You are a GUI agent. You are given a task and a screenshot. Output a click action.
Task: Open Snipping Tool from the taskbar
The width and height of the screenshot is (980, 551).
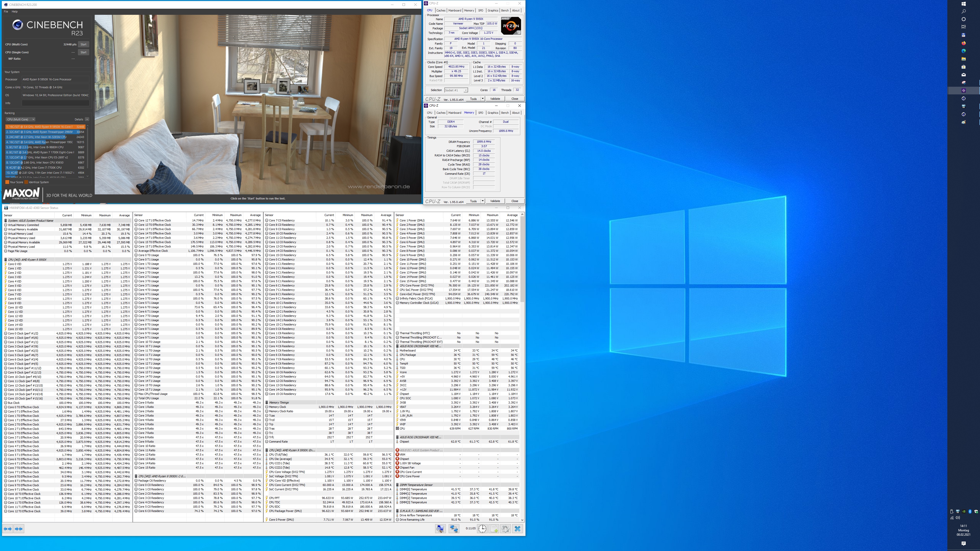click(x=964, y=82)
